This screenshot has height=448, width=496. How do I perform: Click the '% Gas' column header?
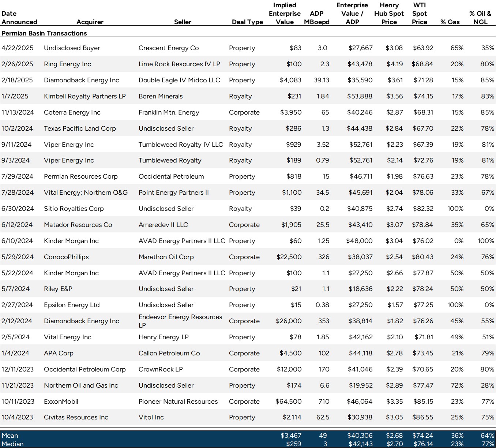click(450, 22)
